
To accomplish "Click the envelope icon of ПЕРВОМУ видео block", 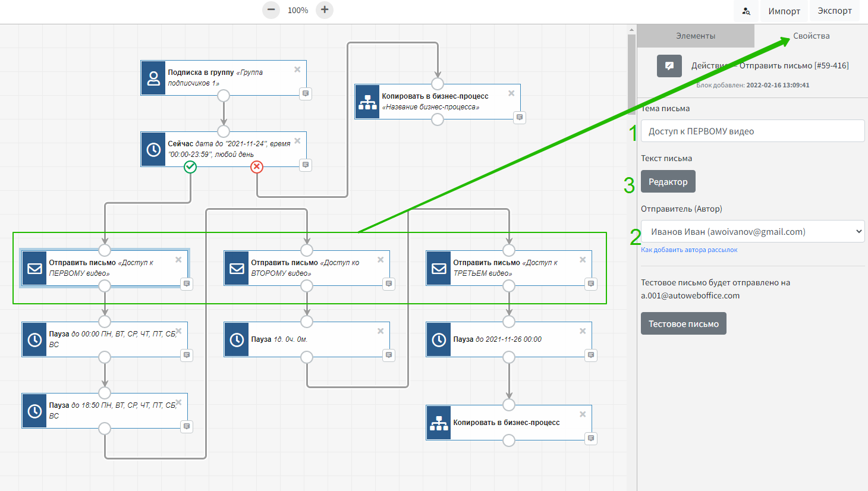I will tap(34, 268).
